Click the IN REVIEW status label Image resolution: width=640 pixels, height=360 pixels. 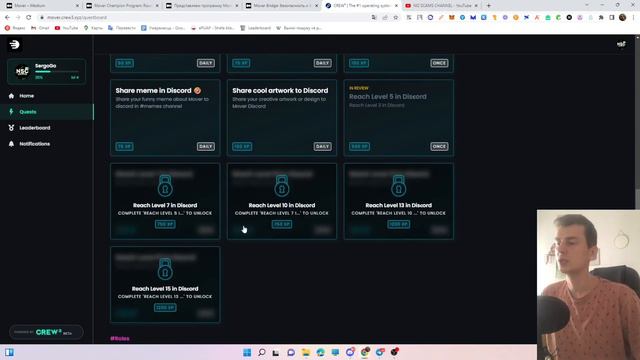pos(359,88)
